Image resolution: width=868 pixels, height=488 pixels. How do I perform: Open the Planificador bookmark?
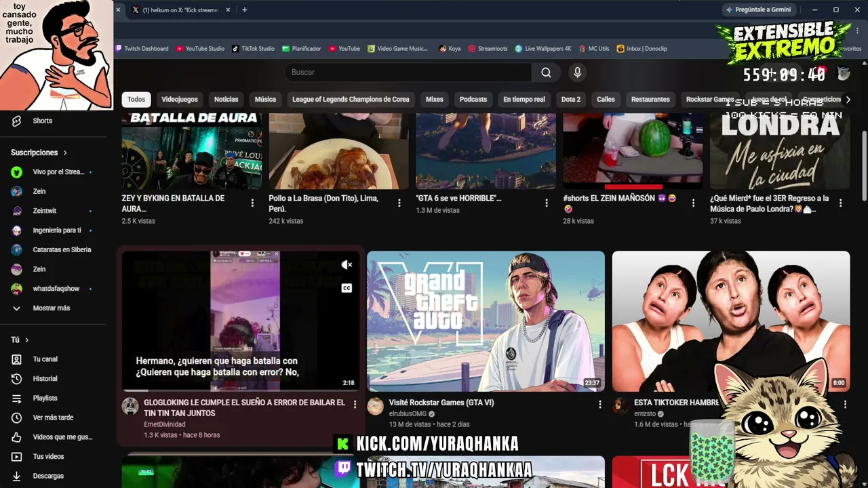(302, 49)
